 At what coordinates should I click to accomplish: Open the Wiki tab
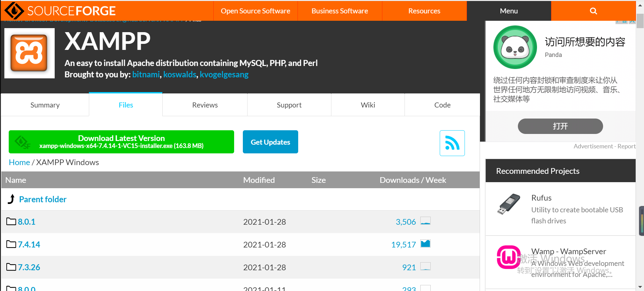[x=368, y=105]
